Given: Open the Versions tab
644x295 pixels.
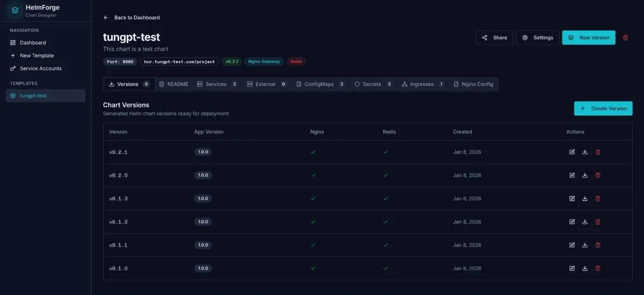Looking at the screenshot, I should pos(129,84).
